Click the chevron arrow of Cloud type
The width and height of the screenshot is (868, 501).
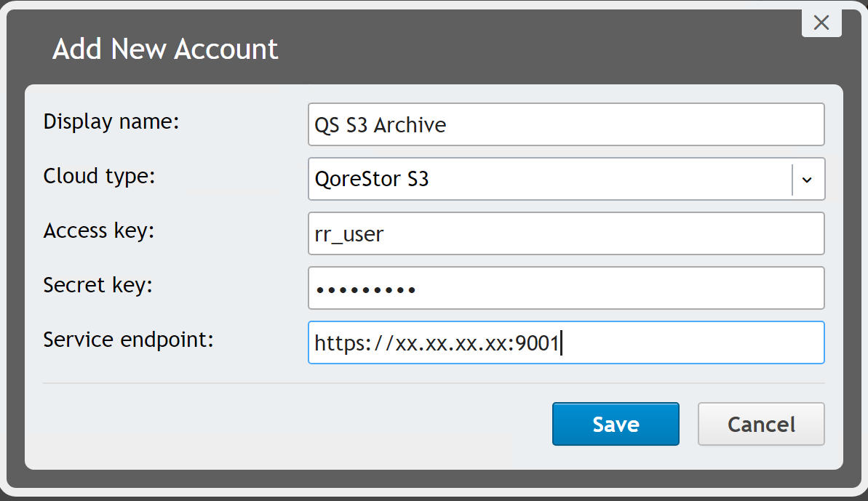tap(808, 180)
